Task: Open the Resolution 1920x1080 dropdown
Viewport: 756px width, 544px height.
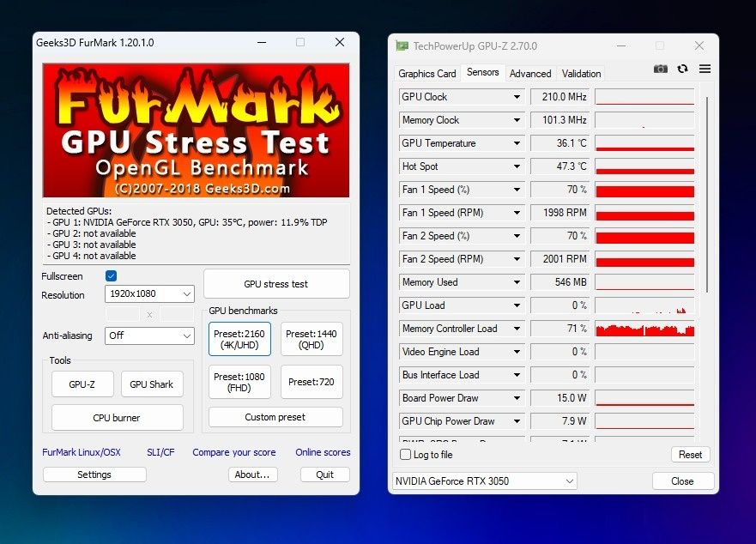Action: pos(149,293)
